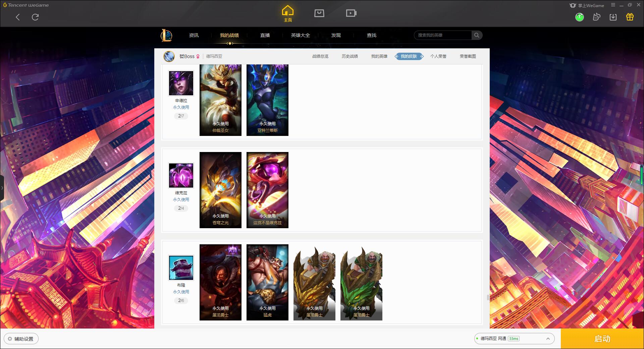Select the 战绩总览 sub-tab
The height and width of the screenshot is (349, 644).
pos(320,56)
